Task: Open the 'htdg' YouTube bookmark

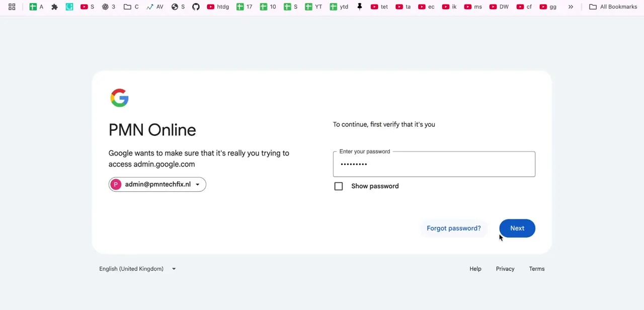Action: tap(218, 7)
